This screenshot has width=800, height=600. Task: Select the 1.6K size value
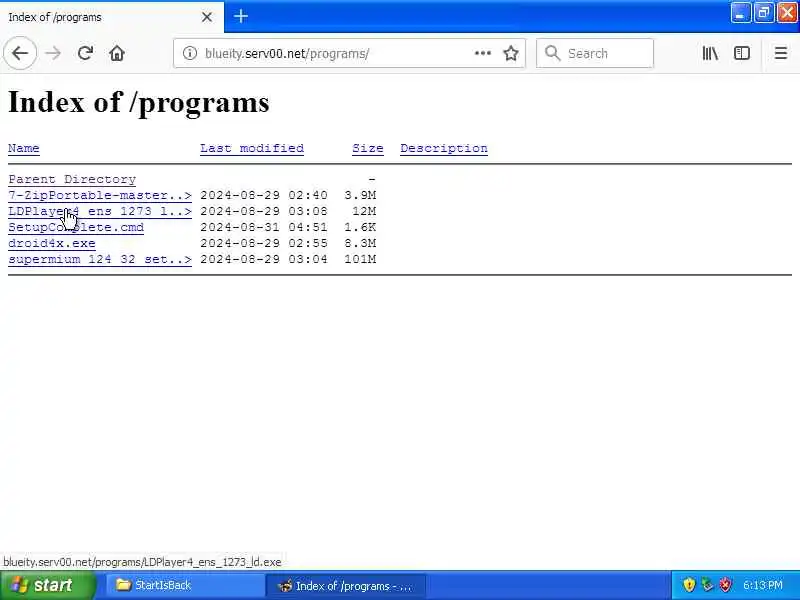click(360, 228)
